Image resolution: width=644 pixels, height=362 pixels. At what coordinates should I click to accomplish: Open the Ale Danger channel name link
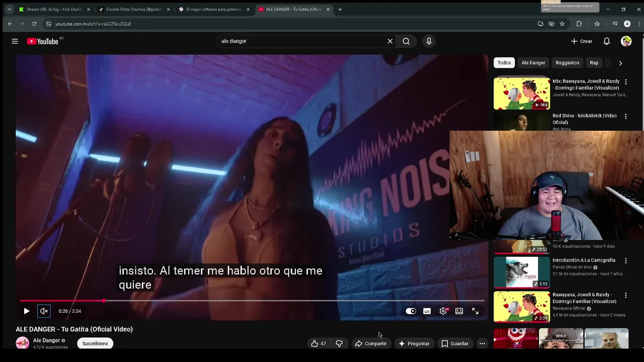[46, 340]
